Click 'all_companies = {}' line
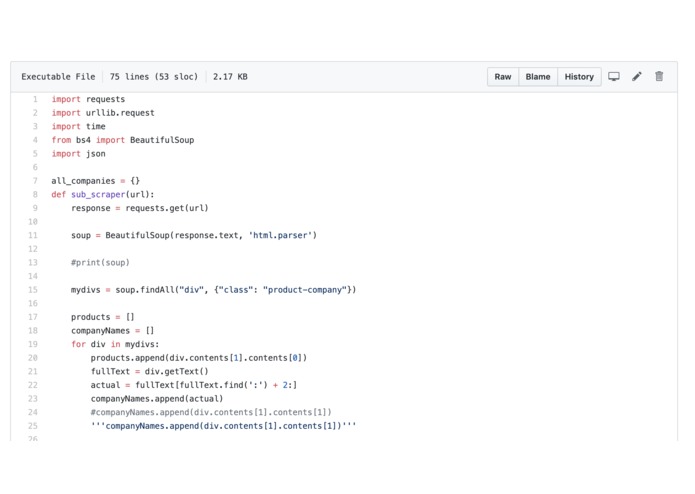 [96, 181]
